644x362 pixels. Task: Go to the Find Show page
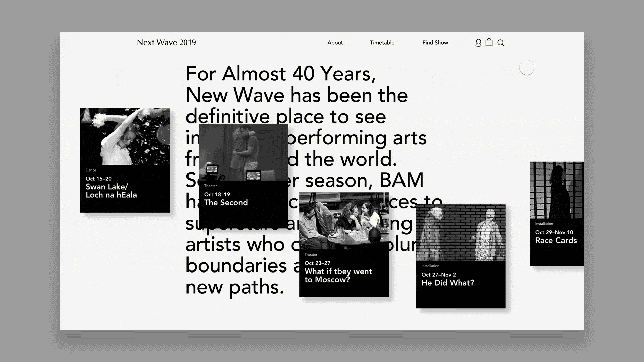tap(435, 43)
